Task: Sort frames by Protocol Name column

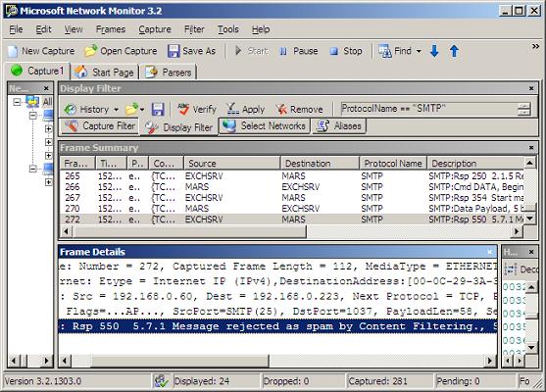Action: pyautogui.click(x=393, y=164)
